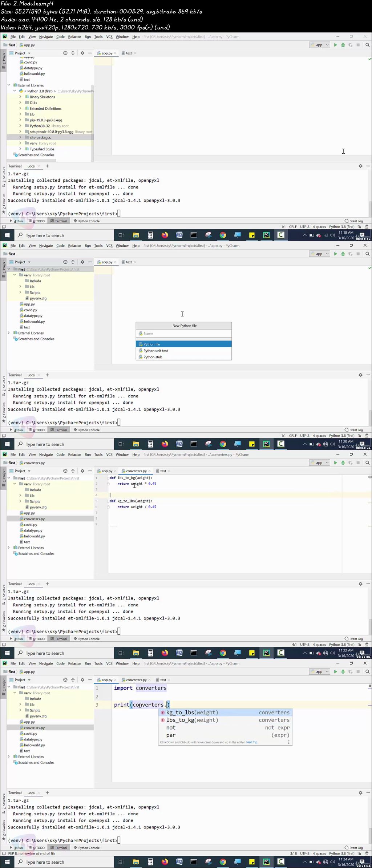Camtasia icon on the 11:24 AM taskbar
Viewport: 372px width, 868px height.
point(281,862)
